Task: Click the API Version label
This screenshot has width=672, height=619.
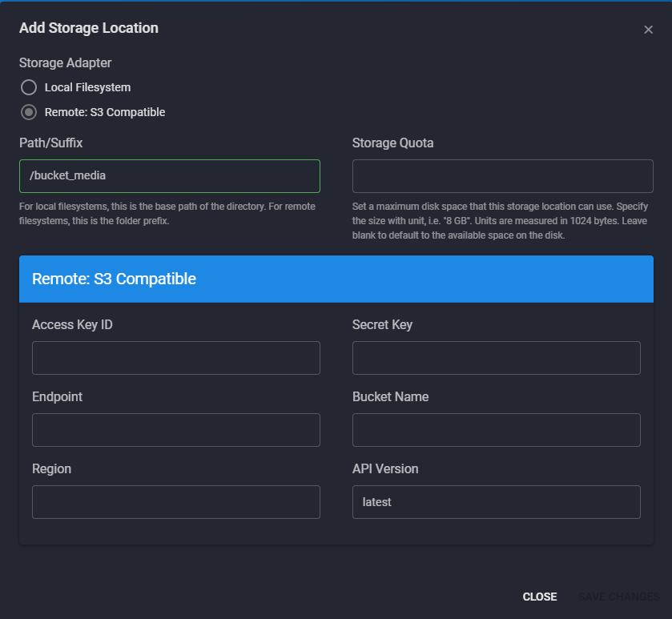Action: (385, 468)
